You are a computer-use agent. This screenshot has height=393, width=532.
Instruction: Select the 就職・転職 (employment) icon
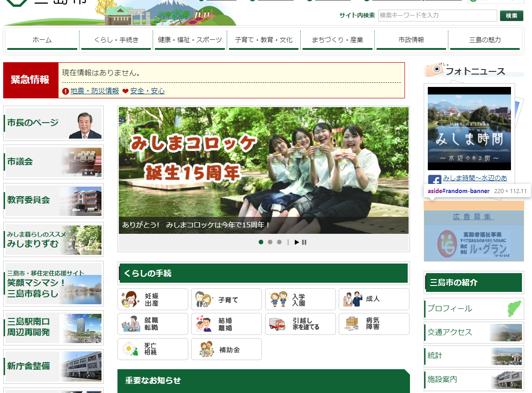(153, 324)
